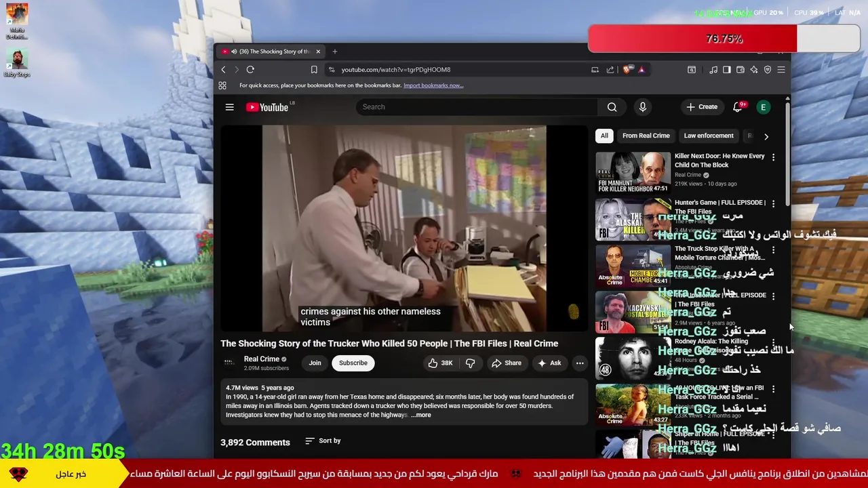Open YouTube notifications bell
Viewport: 868px width, 488px height.
point(738,107)
